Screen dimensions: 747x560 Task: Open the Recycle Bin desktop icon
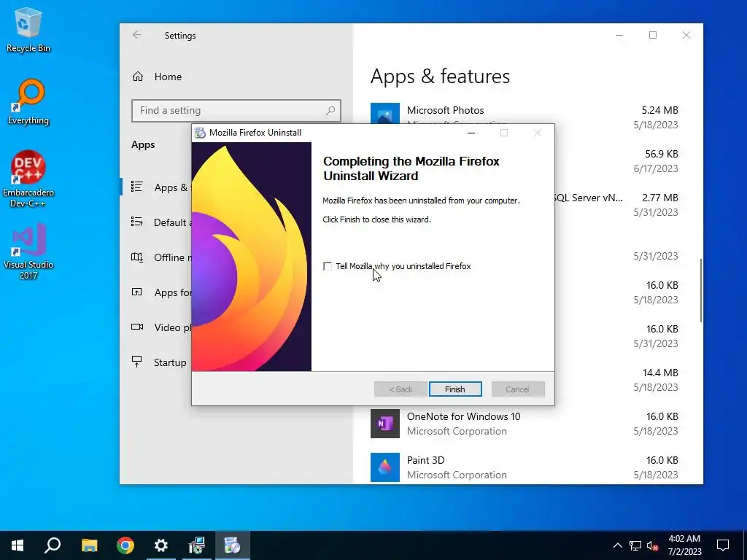point(28,30)
